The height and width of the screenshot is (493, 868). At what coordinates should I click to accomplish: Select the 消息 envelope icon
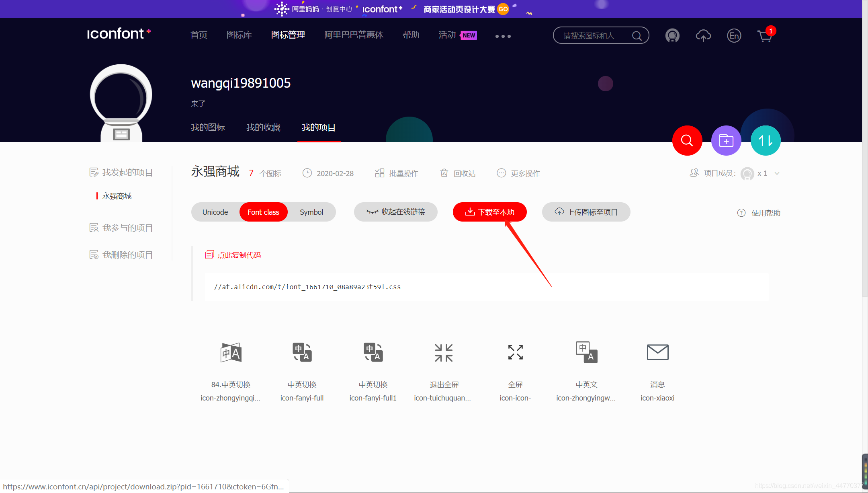[657, 353]
